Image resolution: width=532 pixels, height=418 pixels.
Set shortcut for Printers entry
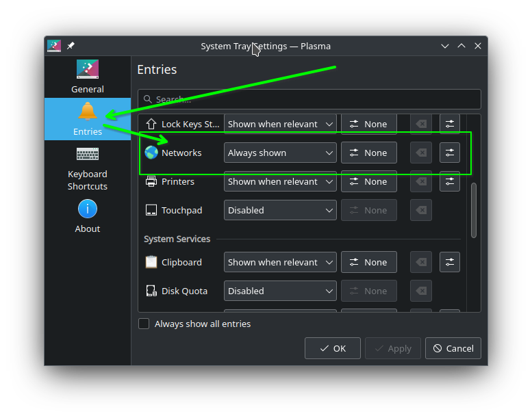click(369, 182)
